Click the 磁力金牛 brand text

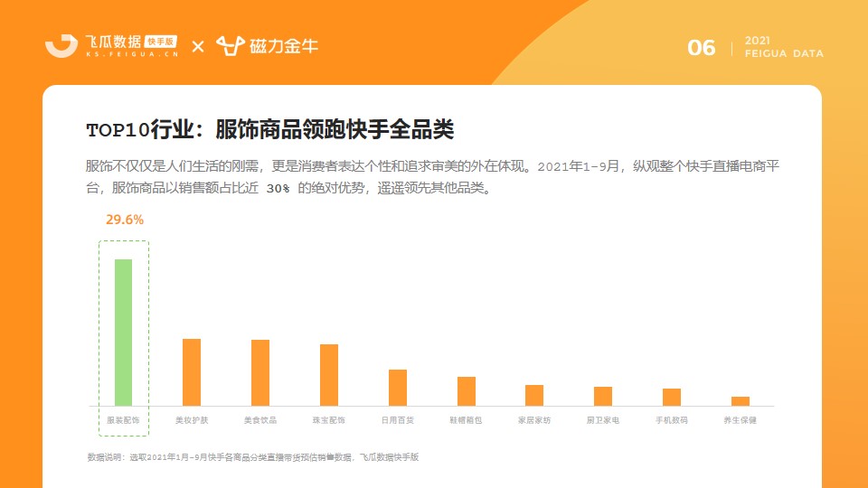click(284, 46)
